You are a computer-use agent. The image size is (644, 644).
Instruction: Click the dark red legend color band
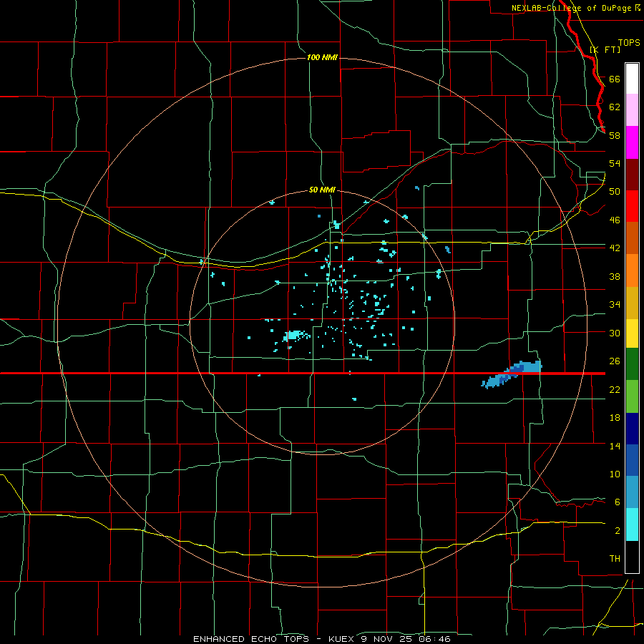point(632,174)
